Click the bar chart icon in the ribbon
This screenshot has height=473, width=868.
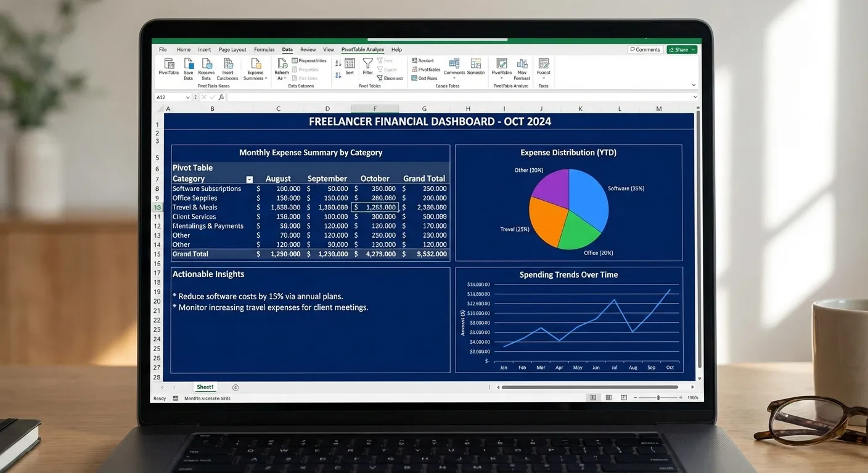tap(522, 63)
